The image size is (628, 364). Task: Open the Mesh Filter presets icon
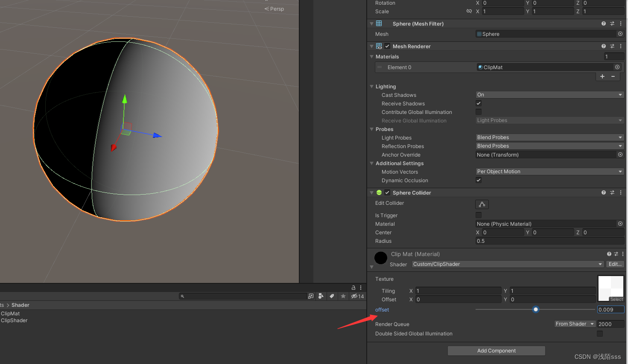[612, 23]
